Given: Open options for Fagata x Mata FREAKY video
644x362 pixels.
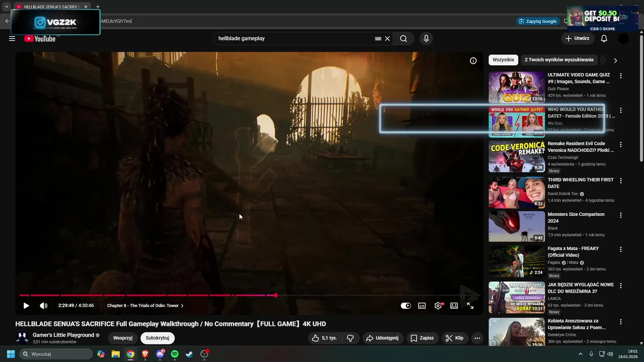Looking at the screenshot, I should [620, 249].
